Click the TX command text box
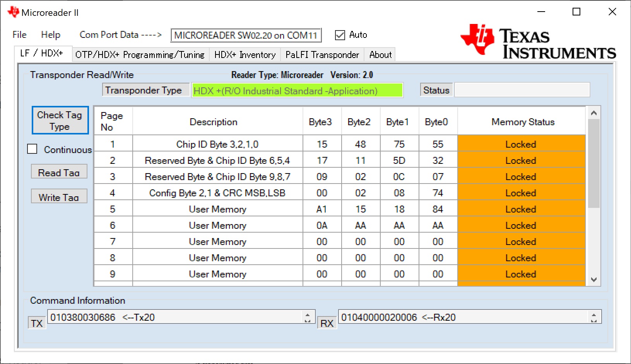 (x=181, y=317)
